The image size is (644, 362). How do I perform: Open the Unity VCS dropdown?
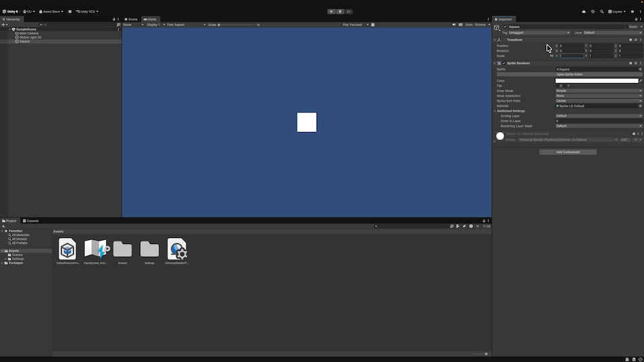pos(87,11)
